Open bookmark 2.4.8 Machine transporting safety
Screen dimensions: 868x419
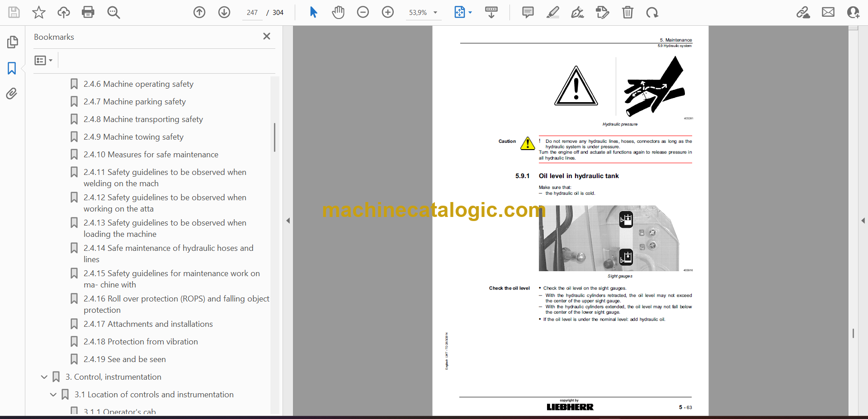[143, 119]
